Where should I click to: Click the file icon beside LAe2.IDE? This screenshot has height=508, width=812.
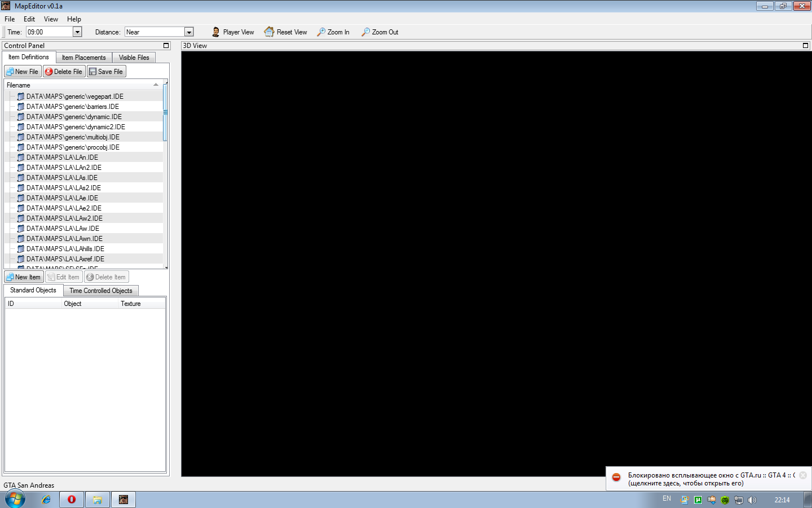pos(21,208)
